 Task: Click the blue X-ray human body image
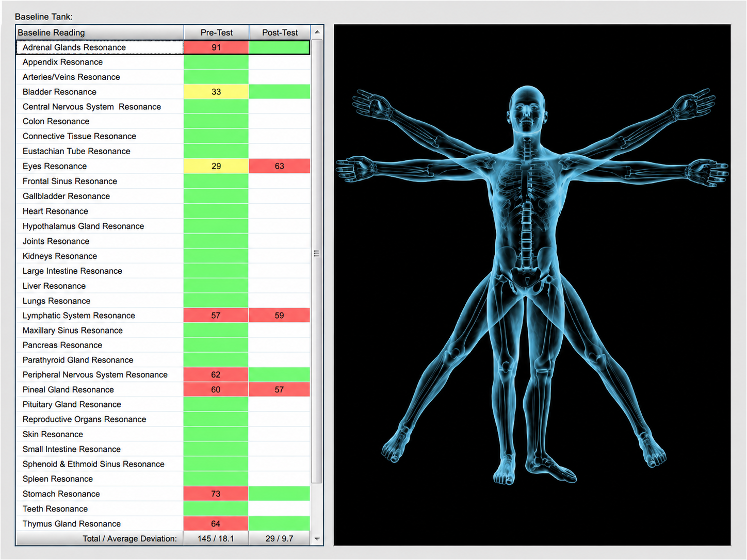click(532, 285)
